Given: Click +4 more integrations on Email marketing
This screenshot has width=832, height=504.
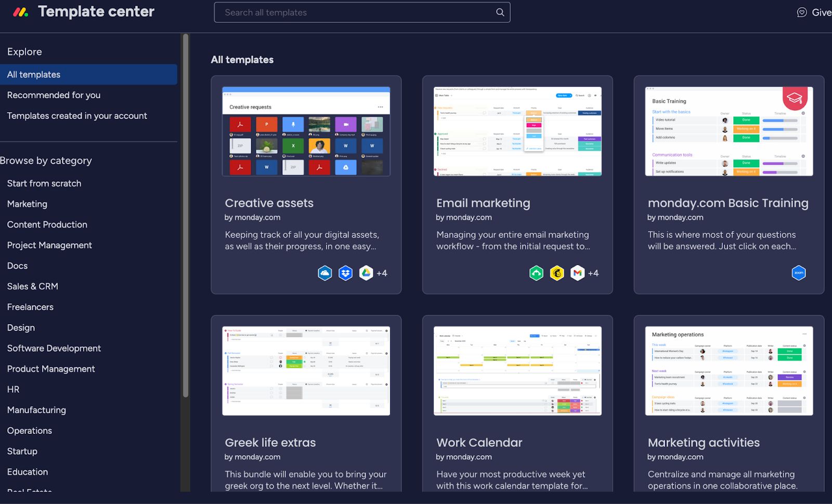Looking at the screenshot, I should [593, 273].
